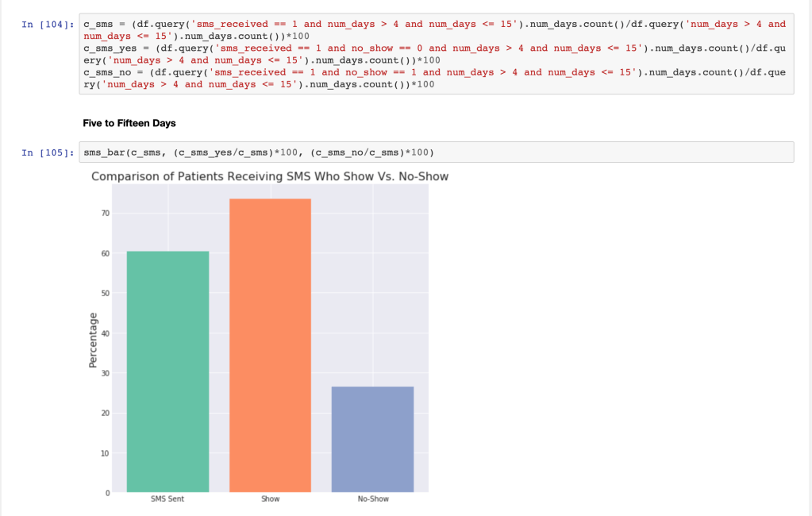Place cursor on the c_sms_yes assignment line
The width and height of the screenshot is (812, 516).
pyautogui.click(x=317, y=48)
